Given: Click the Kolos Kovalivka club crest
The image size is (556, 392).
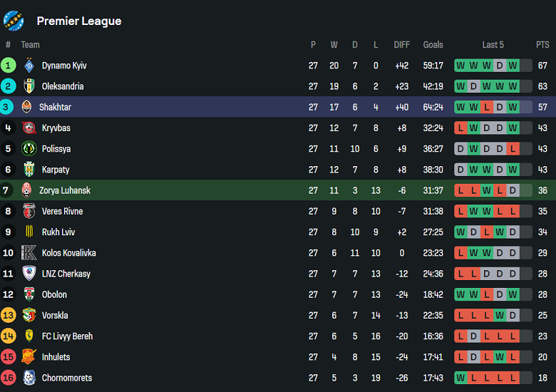Looking at the screenshot, I should point(29,253).
